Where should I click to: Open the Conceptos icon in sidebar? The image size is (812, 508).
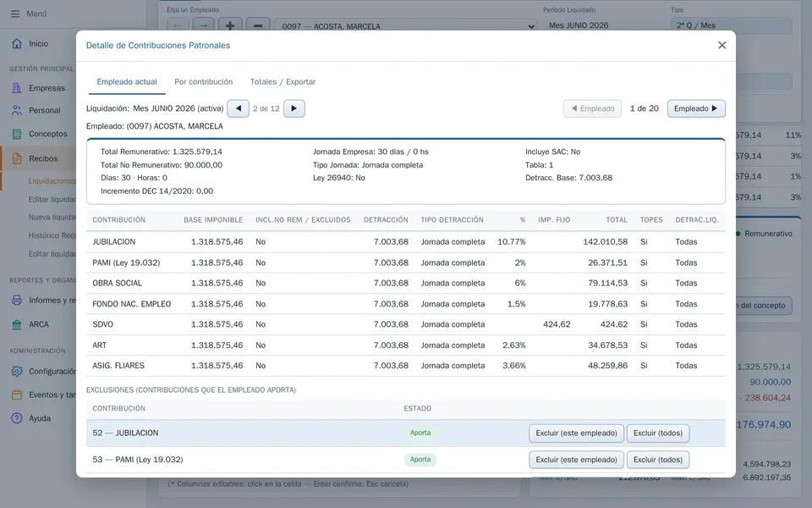click(x=17, y=134)
